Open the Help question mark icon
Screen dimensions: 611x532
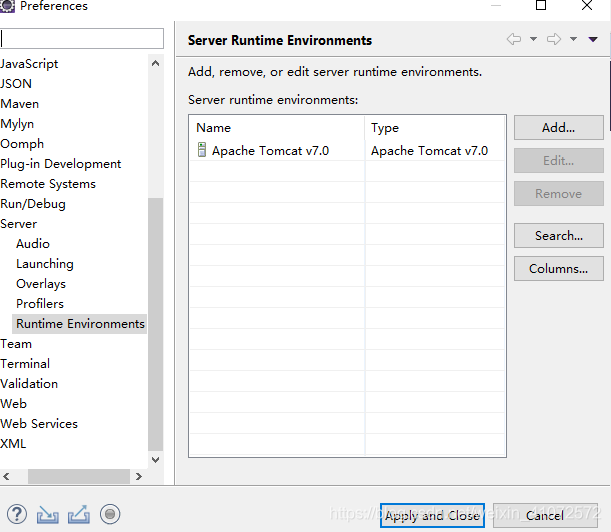(16, 514)
